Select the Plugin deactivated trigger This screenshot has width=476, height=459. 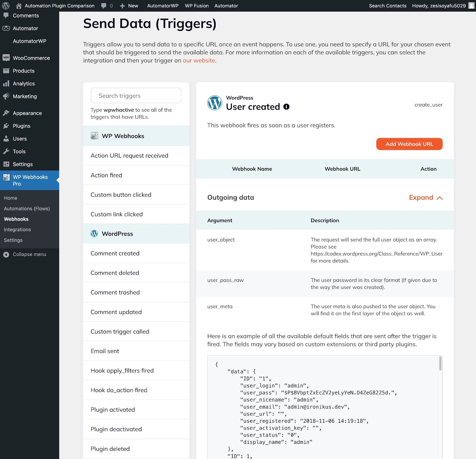(x=136, y=429)
